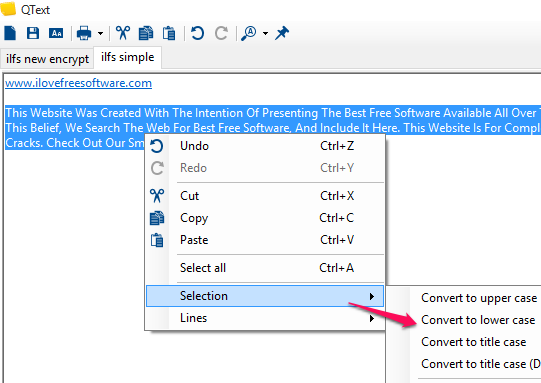
Task: Open the Print dropdown arrow
Action: point(100,33)
